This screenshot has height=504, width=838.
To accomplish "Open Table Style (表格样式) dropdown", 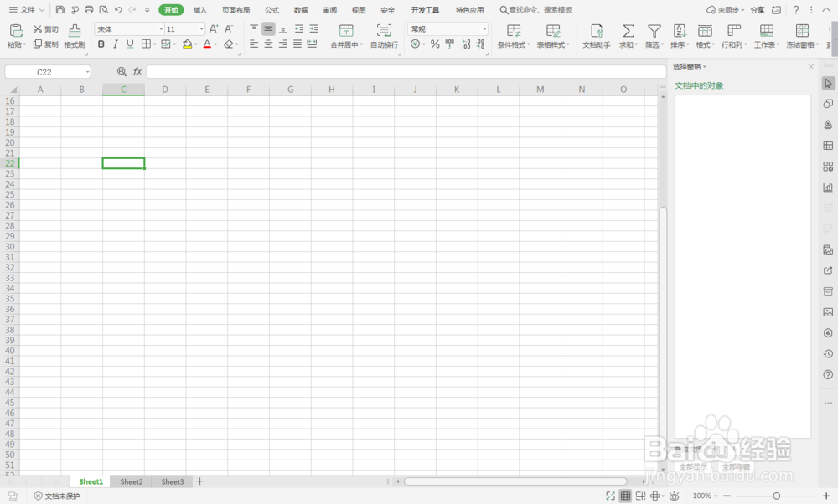I will (x=553, y=36).
